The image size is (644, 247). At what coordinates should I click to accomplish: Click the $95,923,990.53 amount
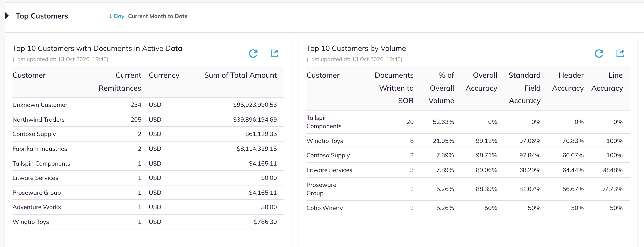click(255, 105)
